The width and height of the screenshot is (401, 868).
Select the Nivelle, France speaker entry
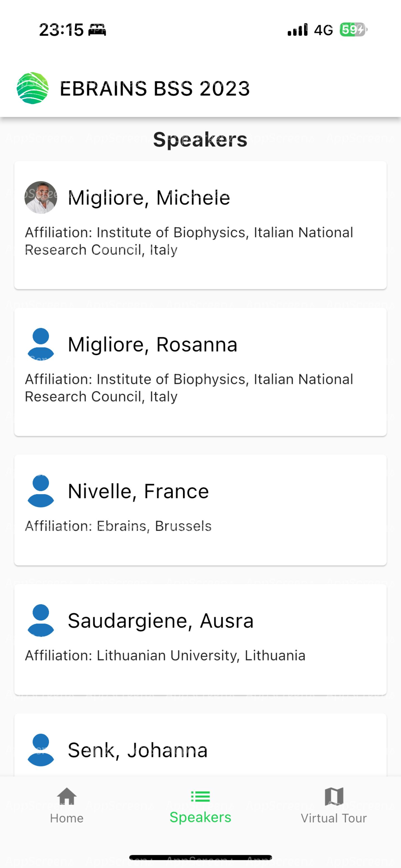coord(200,510)
